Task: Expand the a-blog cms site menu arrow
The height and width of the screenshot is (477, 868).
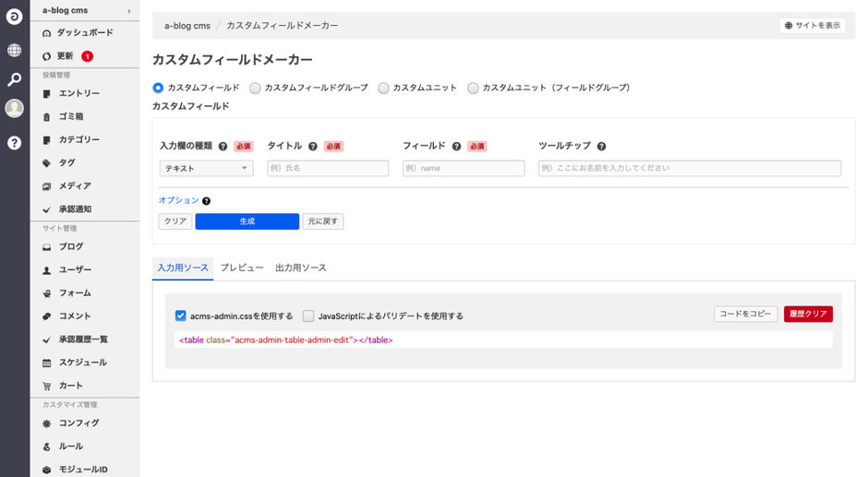Action: point(129,11)
